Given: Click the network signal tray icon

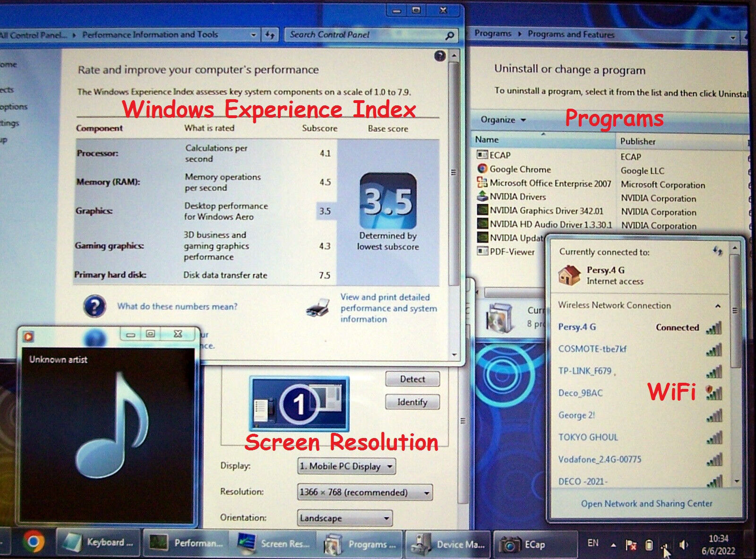Looking at the screenshot, I should [665, 547].
